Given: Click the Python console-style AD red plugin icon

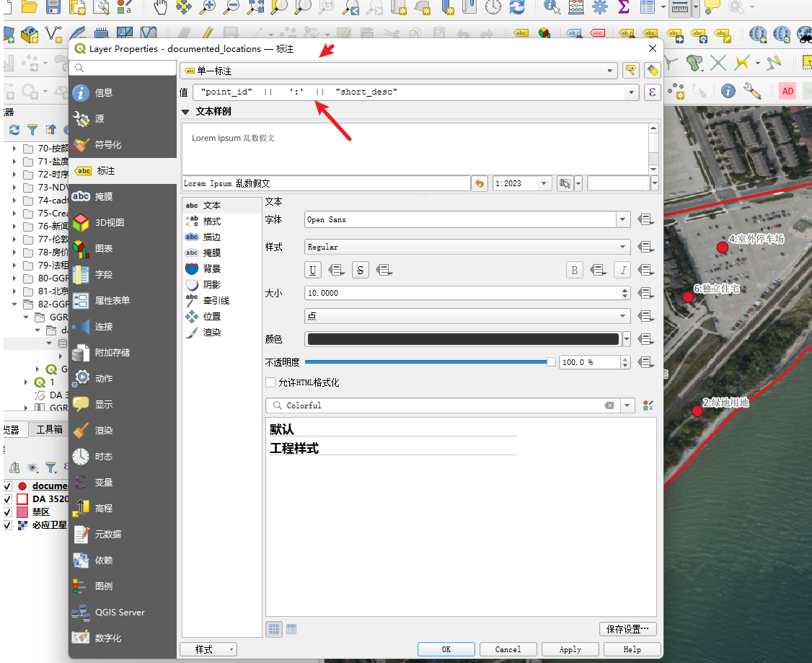Looking at the screenshot, I should click(x=787, y=91).
